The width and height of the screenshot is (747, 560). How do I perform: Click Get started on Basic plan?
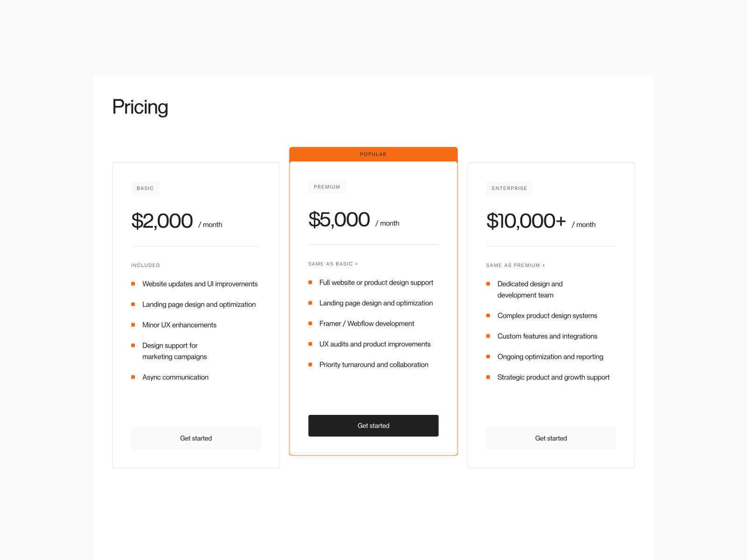click(x=196, y=438)
